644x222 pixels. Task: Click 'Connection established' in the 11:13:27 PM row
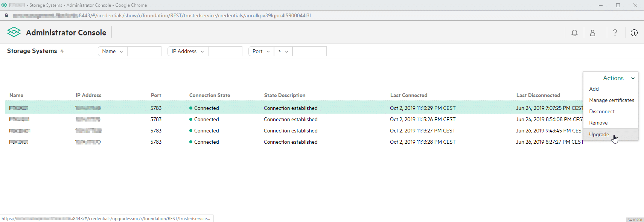[291, 131]
